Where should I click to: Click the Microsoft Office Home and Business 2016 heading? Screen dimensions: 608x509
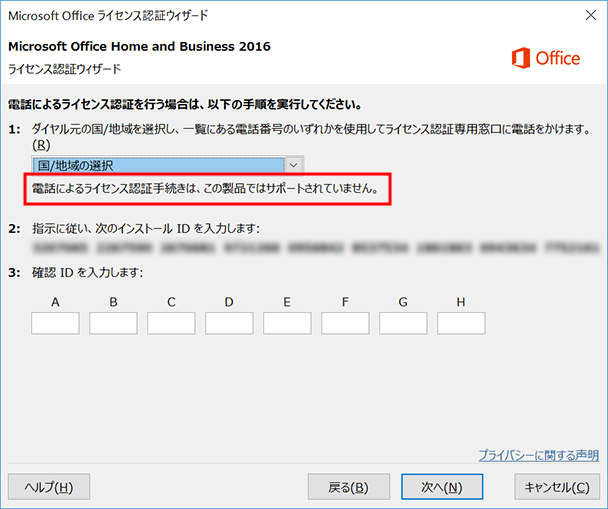click(x=139, y=47)
